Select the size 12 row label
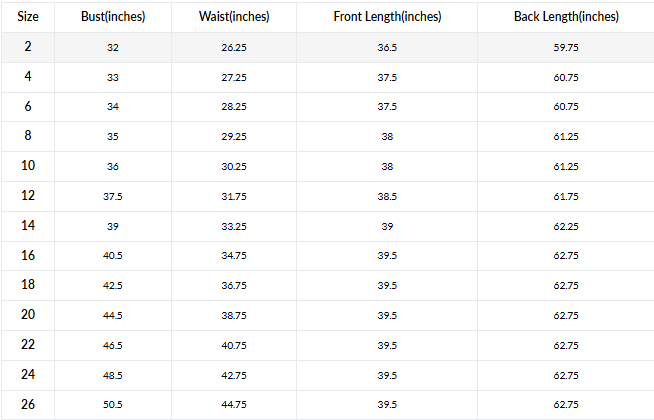 [28, 195]
